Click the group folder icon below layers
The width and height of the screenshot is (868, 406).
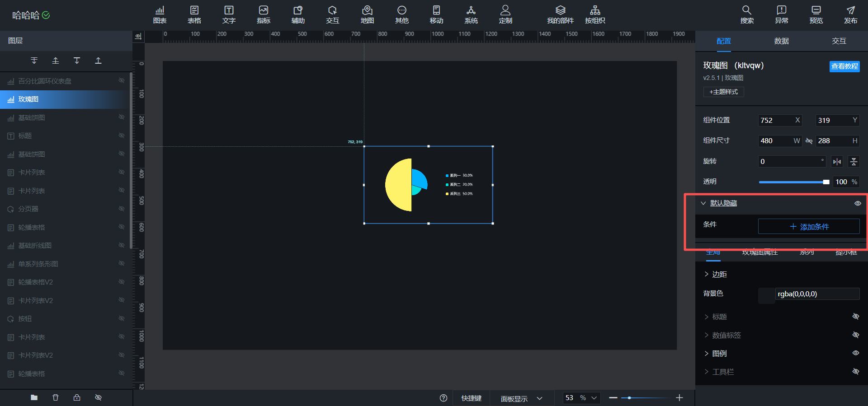point(34,397)
